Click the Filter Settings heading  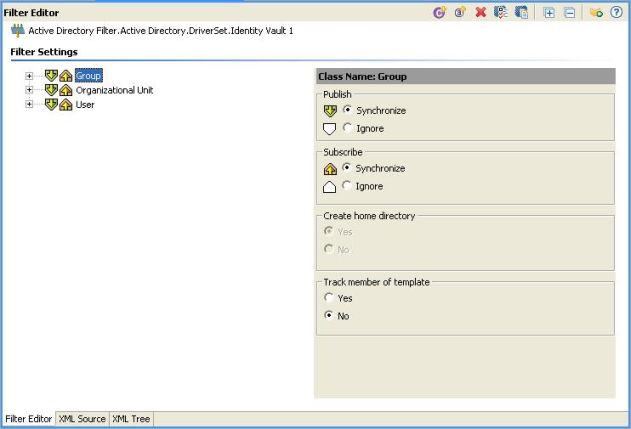[x=44, y=52]
